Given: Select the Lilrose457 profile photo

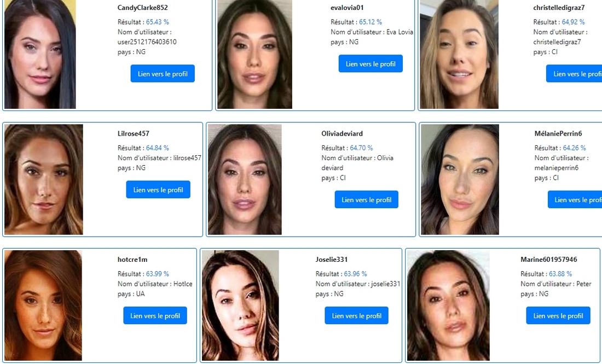Looking at the screenshot, I should click(x=44, y=179).
